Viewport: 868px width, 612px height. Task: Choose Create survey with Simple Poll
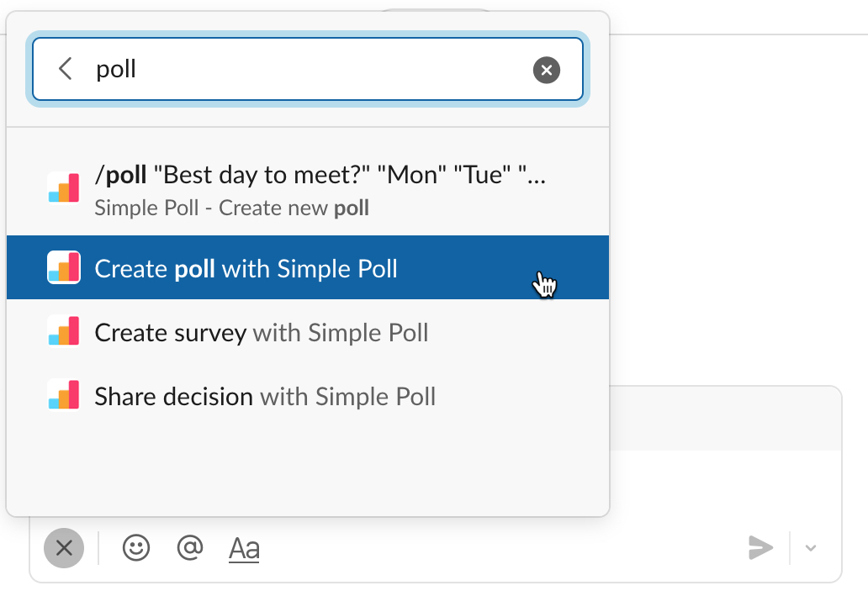[x=261, y=331]
